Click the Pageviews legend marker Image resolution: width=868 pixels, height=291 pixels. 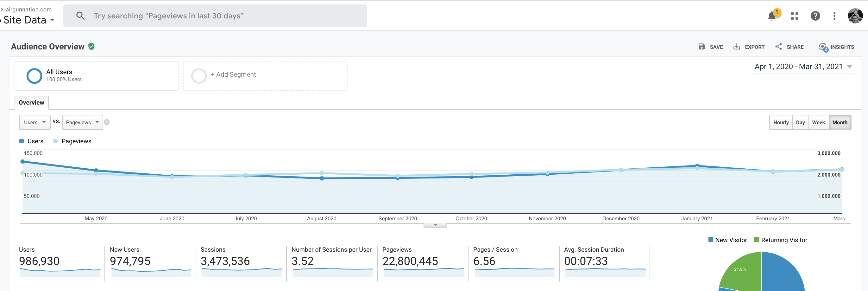55,141
